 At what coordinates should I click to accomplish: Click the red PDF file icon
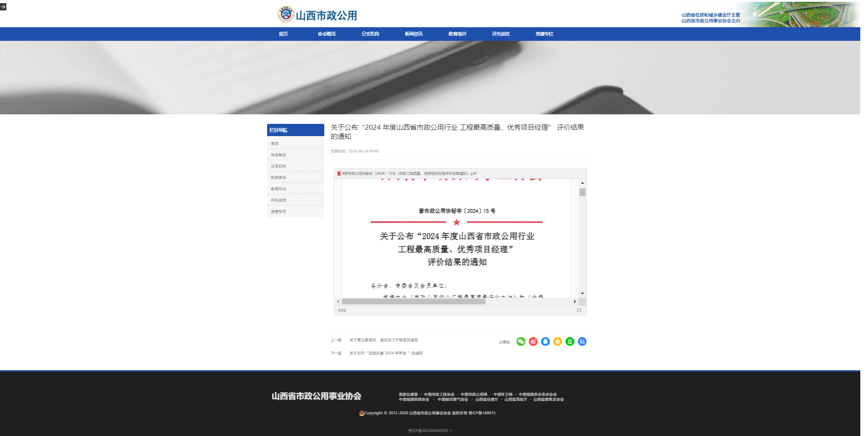[x=339, y=173]
